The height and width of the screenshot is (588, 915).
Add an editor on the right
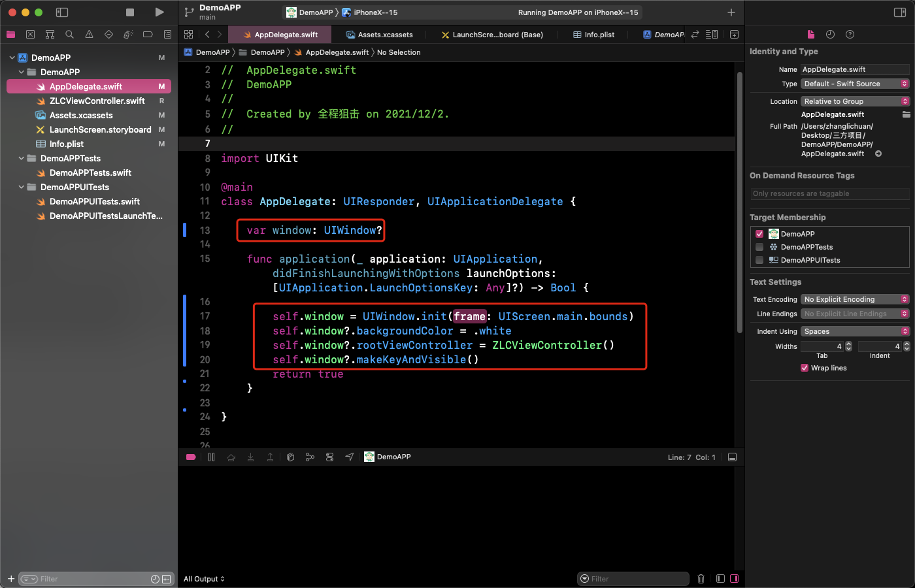click(x=734, y=34)
